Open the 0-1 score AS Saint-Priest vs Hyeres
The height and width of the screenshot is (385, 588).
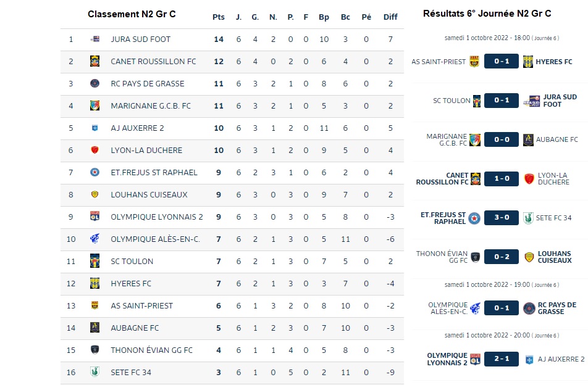[502, 62]
